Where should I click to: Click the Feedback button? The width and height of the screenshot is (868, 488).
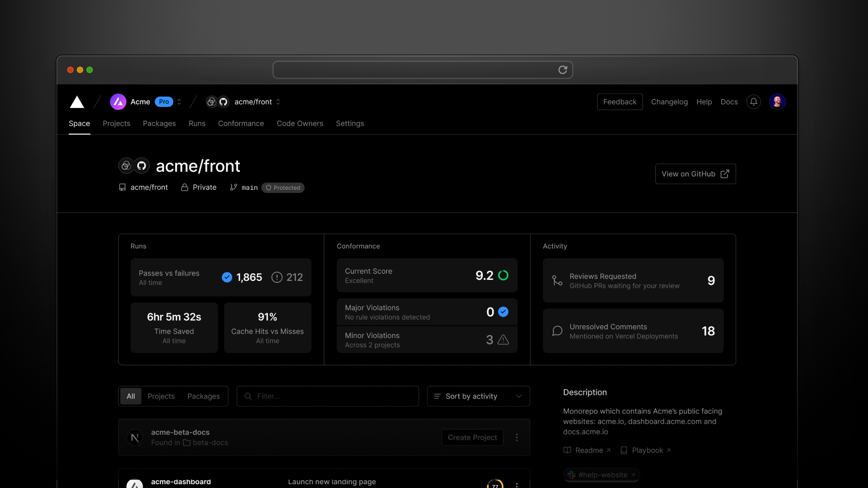tap(620, 102)
